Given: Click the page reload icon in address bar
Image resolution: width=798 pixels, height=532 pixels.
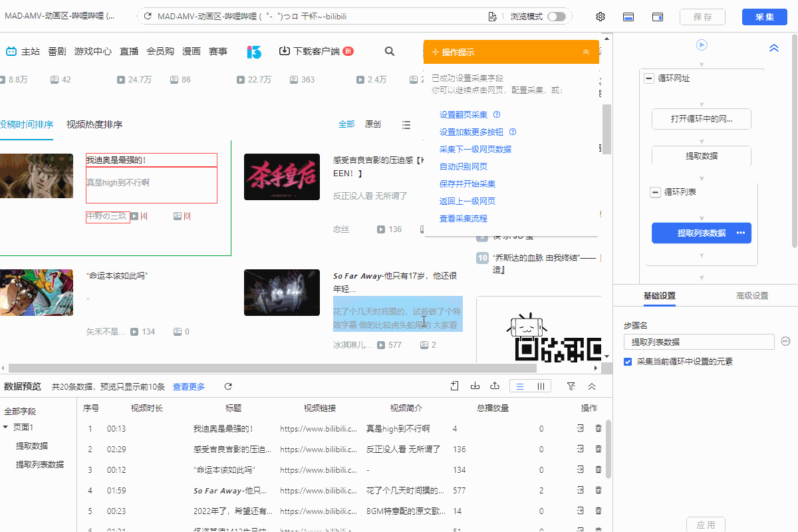Looking at the screenshot, I should pyautogui.click(x=148, y=17).
